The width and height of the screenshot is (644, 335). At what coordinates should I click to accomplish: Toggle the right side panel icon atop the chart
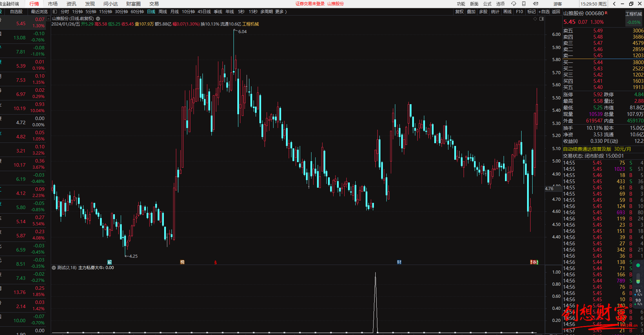542,19
